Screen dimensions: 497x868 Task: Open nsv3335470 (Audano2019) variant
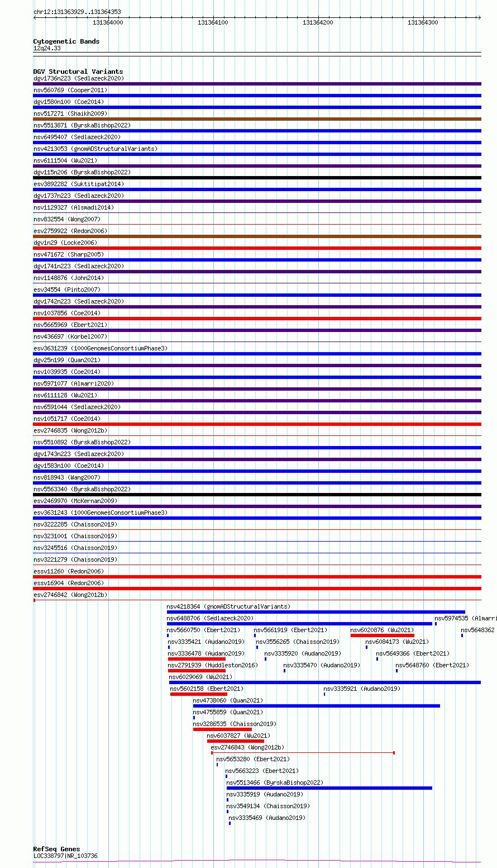point(322,665)
